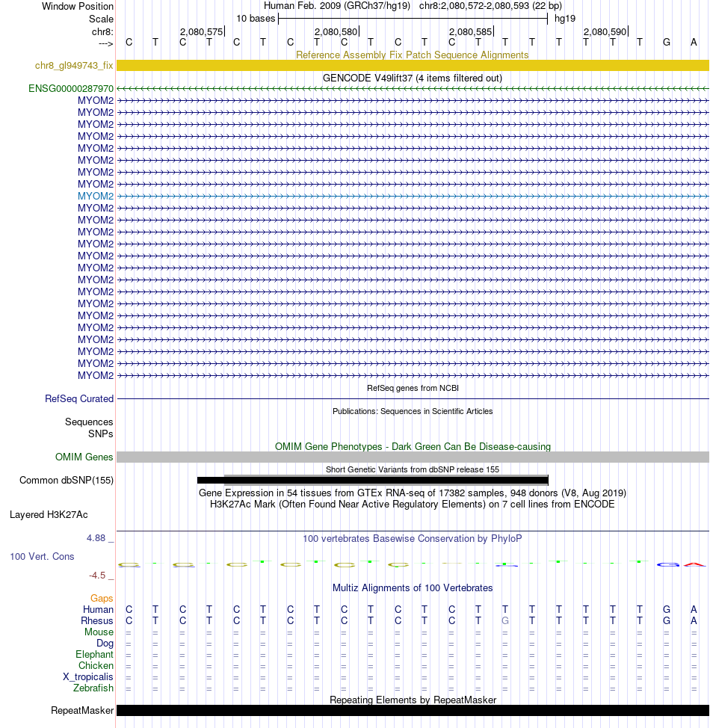Click the A base in the reference sequence row
This screenshot has width=710, height=728.
[694, 43]
